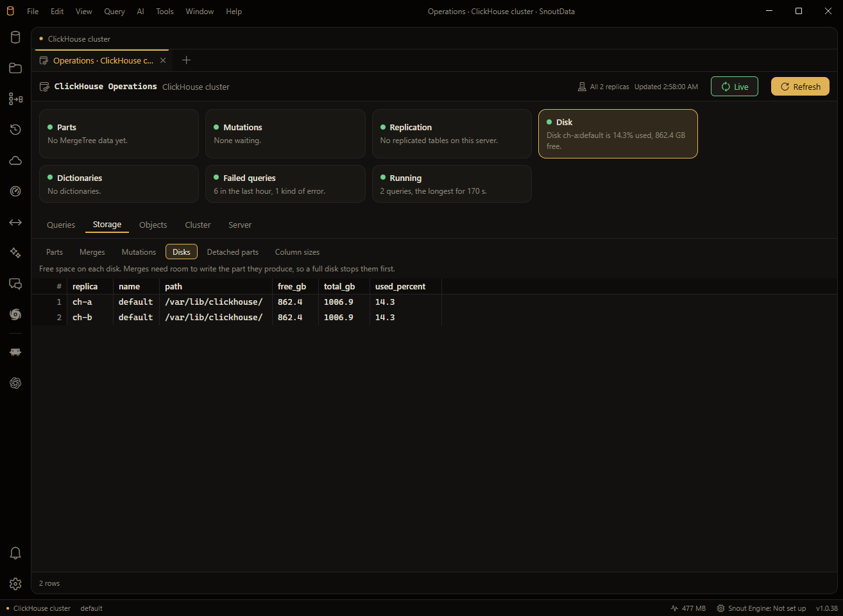Open the database connections sidebar icon
This screenshot has height=616, width=843.
tap(15, 37)
